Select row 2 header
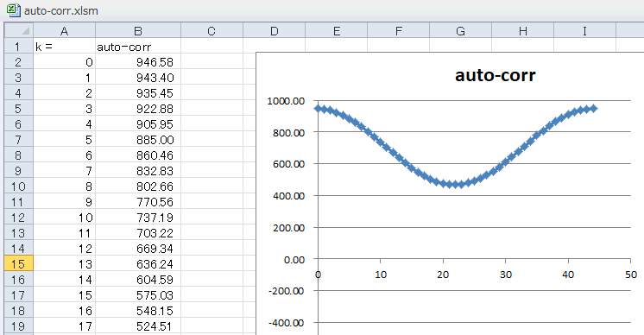Image resolution: width=644 pixels, height=335 pixels. point(18,62)
